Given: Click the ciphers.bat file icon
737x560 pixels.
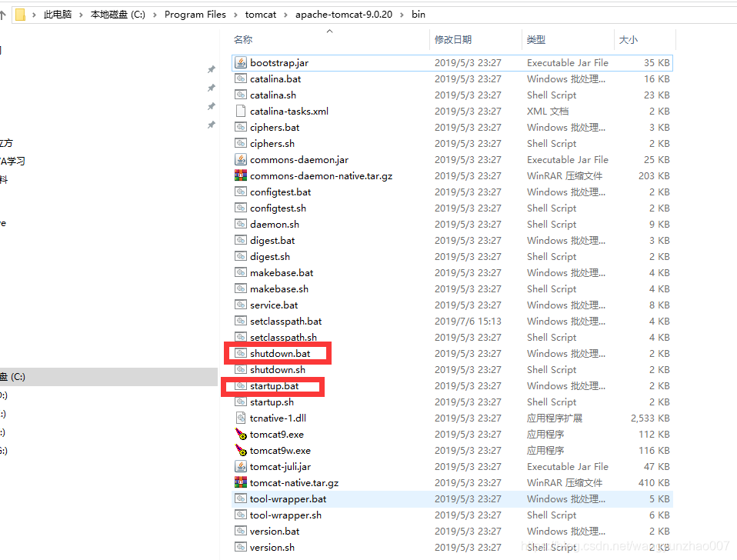Looking at the screenshot, I should pos(241,127).
